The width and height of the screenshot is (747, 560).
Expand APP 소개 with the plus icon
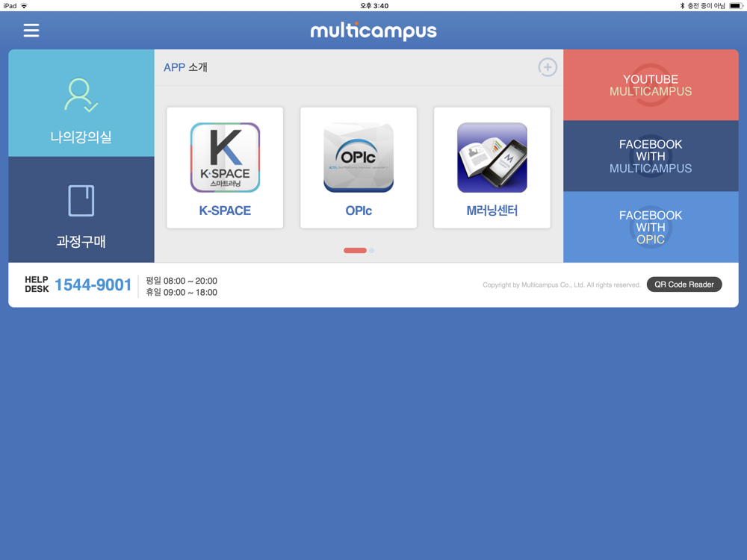coord(548,67)
